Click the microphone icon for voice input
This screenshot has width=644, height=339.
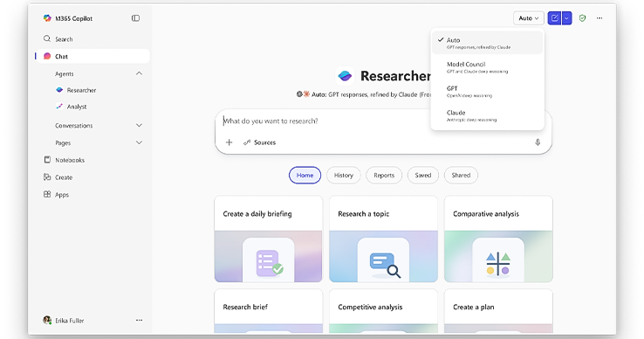point(538,142)
